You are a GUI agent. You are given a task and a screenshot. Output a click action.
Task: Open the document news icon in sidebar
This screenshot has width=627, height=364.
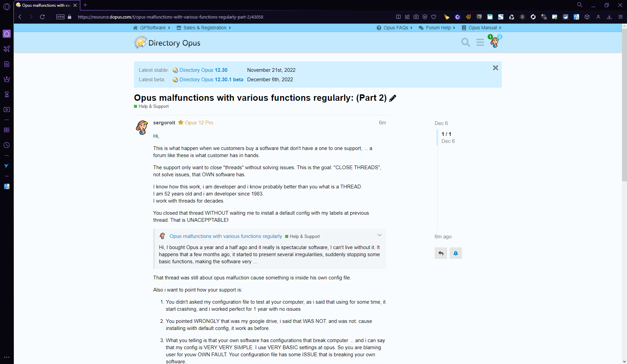7,64
